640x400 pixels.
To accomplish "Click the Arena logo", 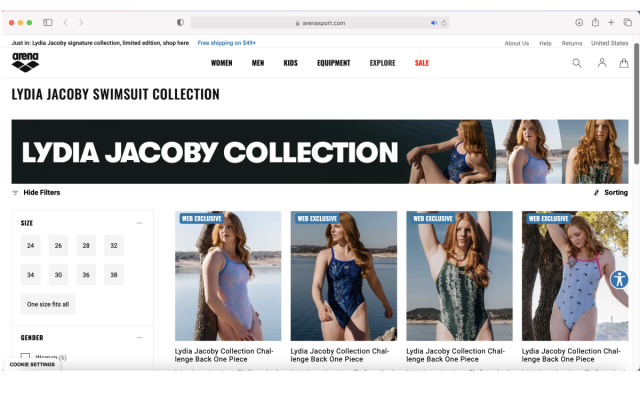I will (25, 62).
